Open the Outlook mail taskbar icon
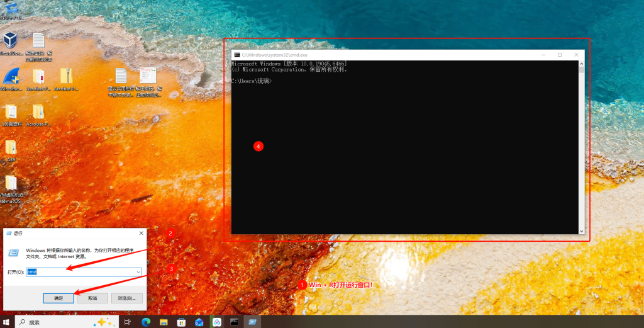This screenshot has height=328, width=644. 199,322
